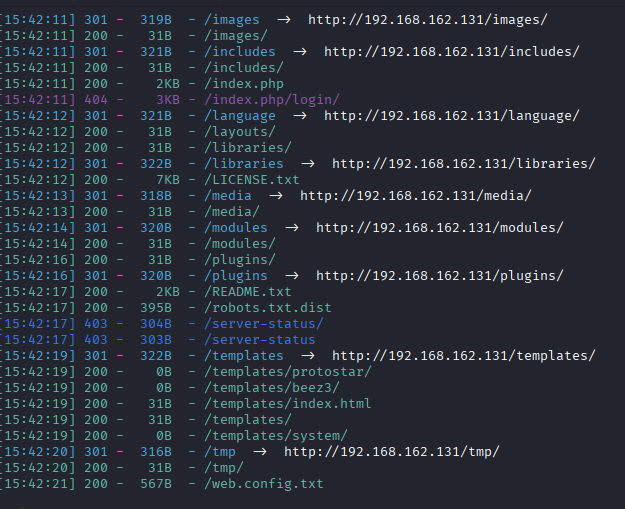
Task: Click the /web.config.txt path
Action: click(x=264, y=483)
